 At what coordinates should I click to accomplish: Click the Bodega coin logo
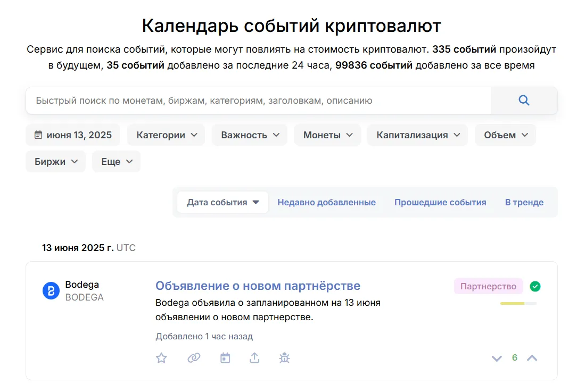[x=51, y=291]
